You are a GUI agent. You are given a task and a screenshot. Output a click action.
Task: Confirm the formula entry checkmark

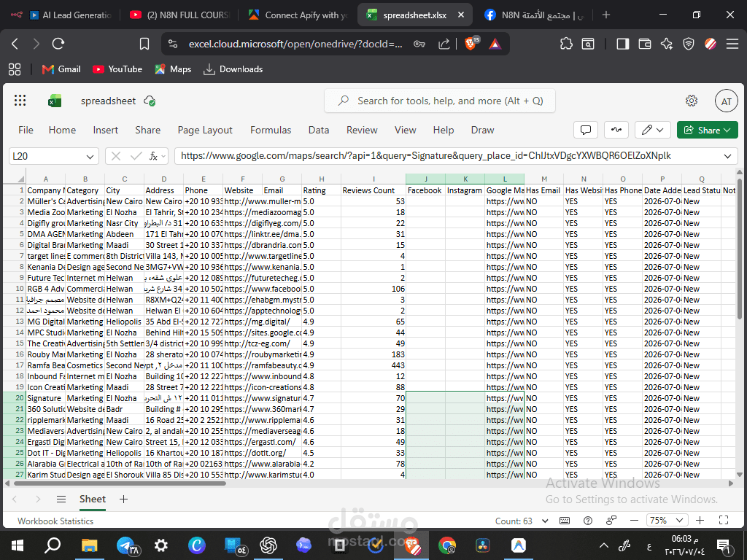tap(136, 156)
